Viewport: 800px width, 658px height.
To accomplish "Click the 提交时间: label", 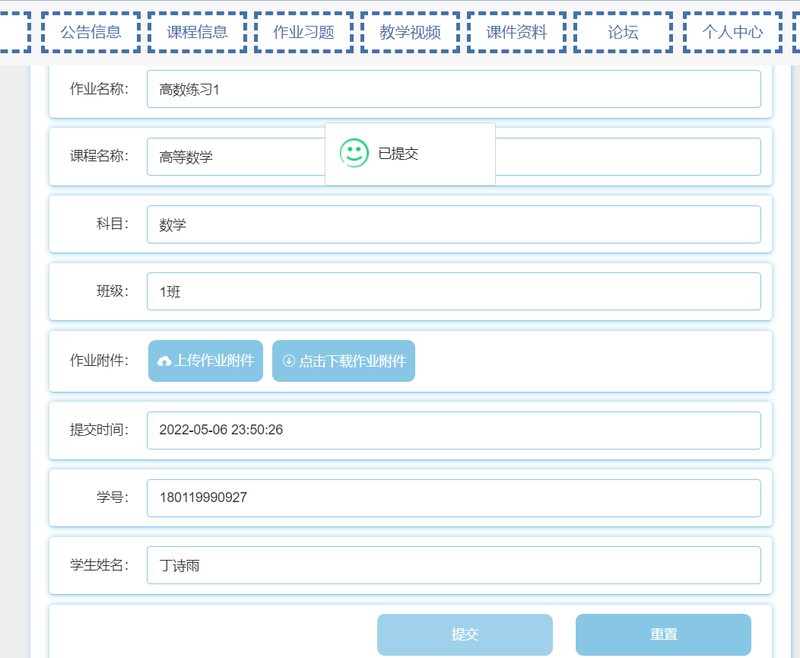I will [x=99, y=429].
